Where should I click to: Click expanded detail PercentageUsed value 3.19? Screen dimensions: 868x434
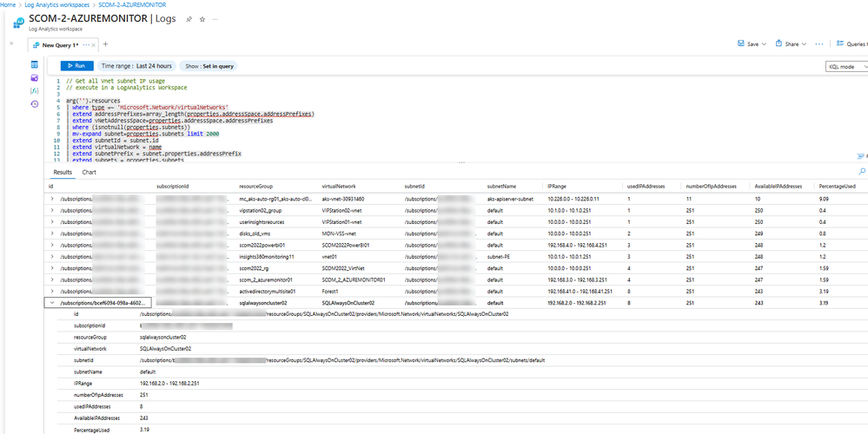point(144,430)
